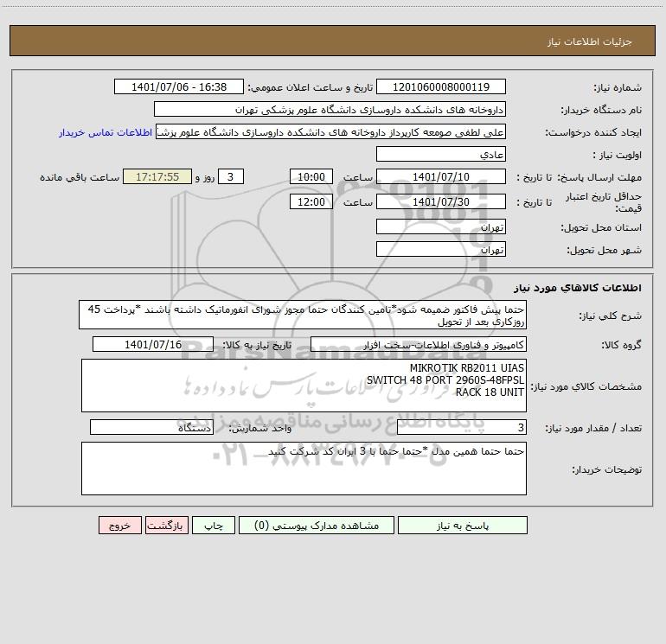The image size is (666, 644).
Task: Open اطلاعات تماس خریدار link
Action: click(106, 132)
